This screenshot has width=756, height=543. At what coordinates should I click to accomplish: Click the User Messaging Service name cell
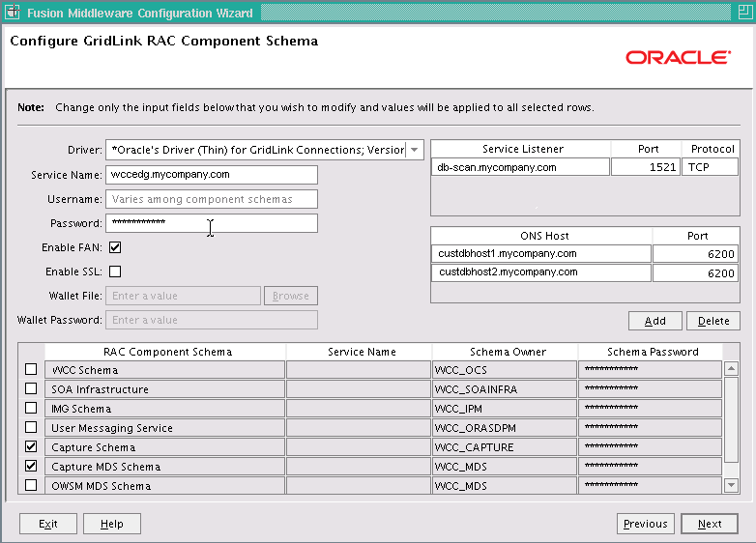coord(165,428)
